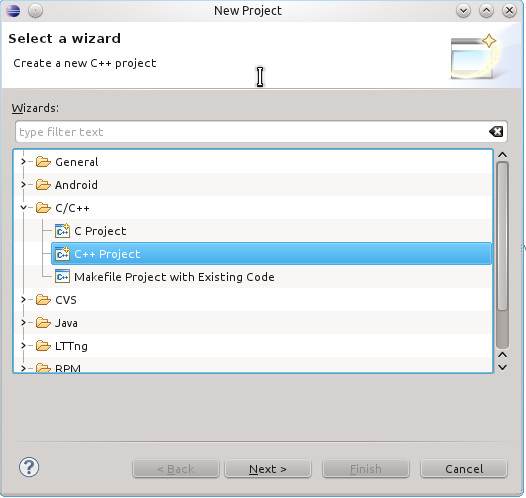Collapse the C/C++ category
This screenshot has height=498, width=526.
tap(23, 208)
